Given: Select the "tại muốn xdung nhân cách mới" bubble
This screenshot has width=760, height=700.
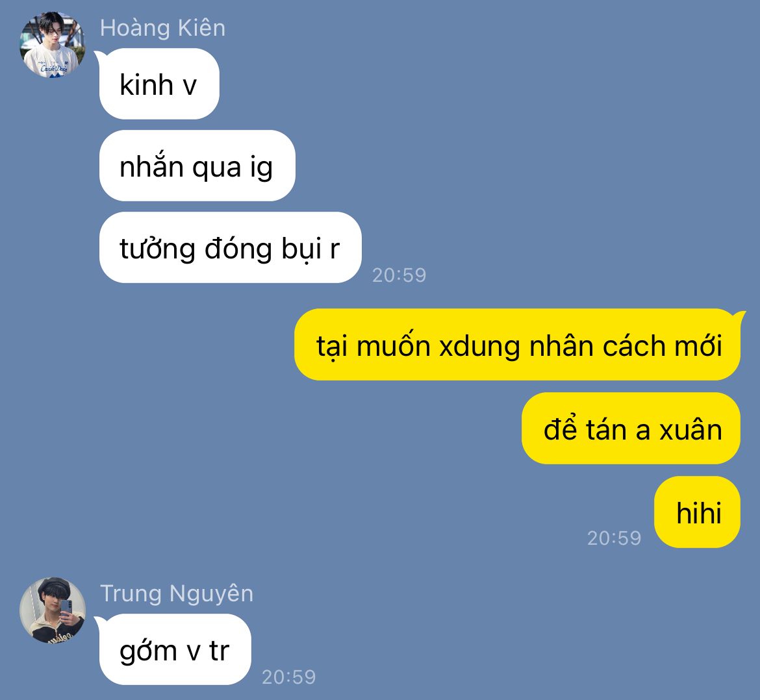Looking at the screenshot, I should (x=518, y=345).
